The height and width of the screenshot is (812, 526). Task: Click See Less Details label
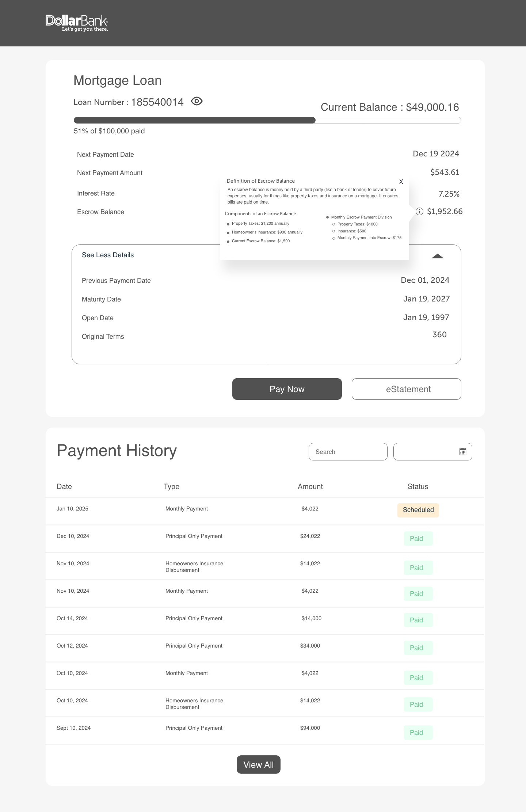coord(108,255)
